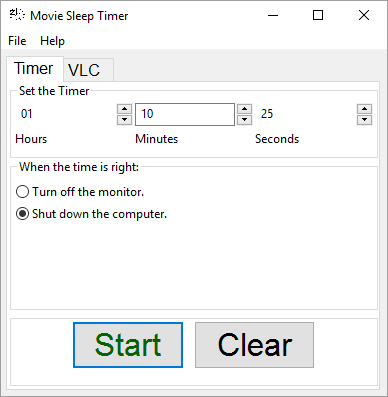Decrease seconds with the down arrow
Viewport: 388px width, 397px height.
[x=364, y=119]
